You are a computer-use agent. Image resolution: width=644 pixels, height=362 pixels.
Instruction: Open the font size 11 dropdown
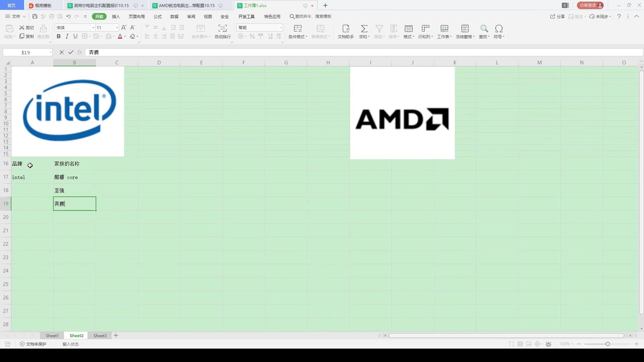pyautogui.click(x=117, y=27)
